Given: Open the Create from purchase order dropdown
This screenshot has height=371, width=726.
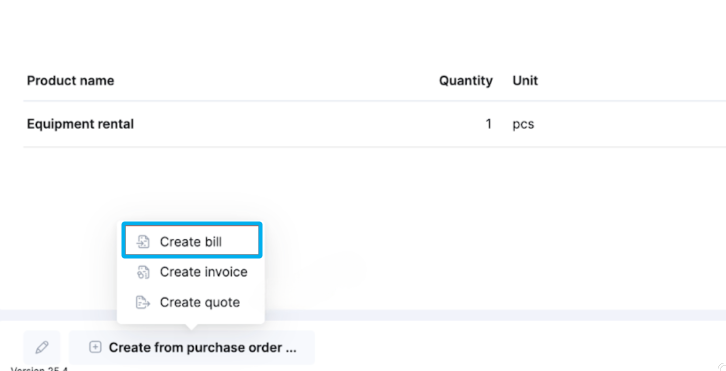Looking at the screenshot, I should coord(192,347).
